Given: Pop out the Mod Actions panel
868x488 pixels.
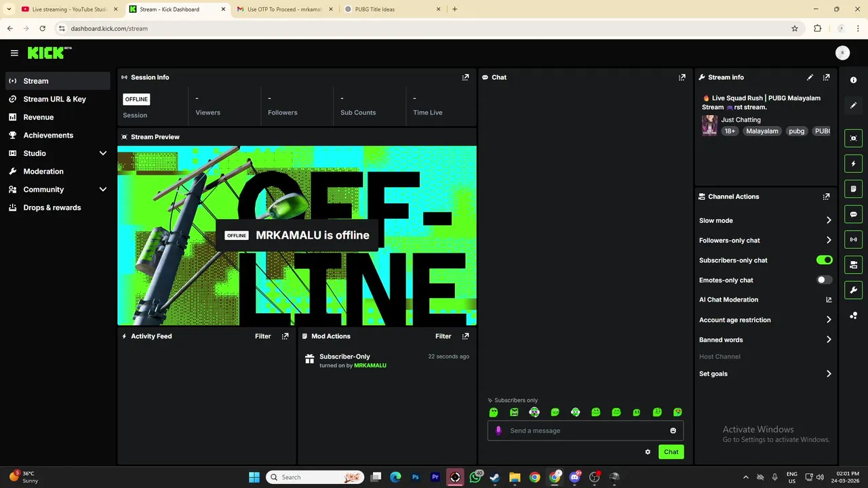Looking at the screenshot, I should tap(465, 336).
